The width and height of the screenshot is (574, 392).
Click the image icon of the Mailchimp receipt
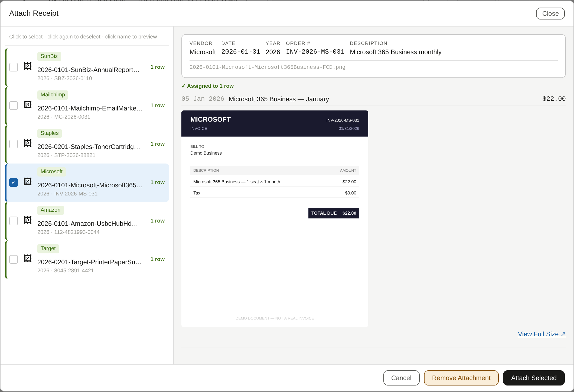[x=28, y=105]
